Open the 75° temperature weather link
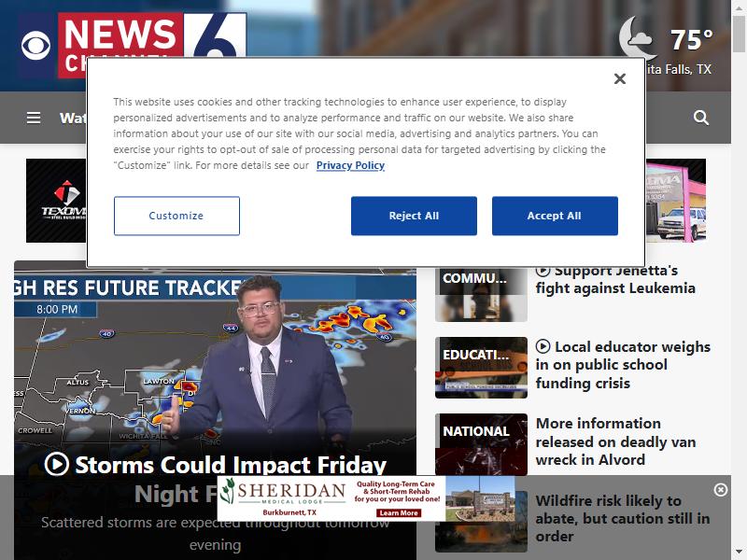 (691, 40)
